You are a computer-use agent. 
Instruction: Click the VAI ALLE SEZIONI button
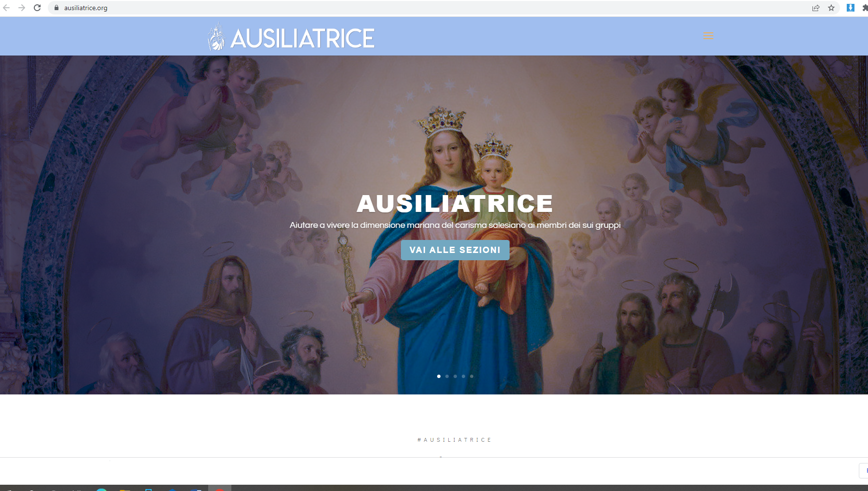(455, 250)
